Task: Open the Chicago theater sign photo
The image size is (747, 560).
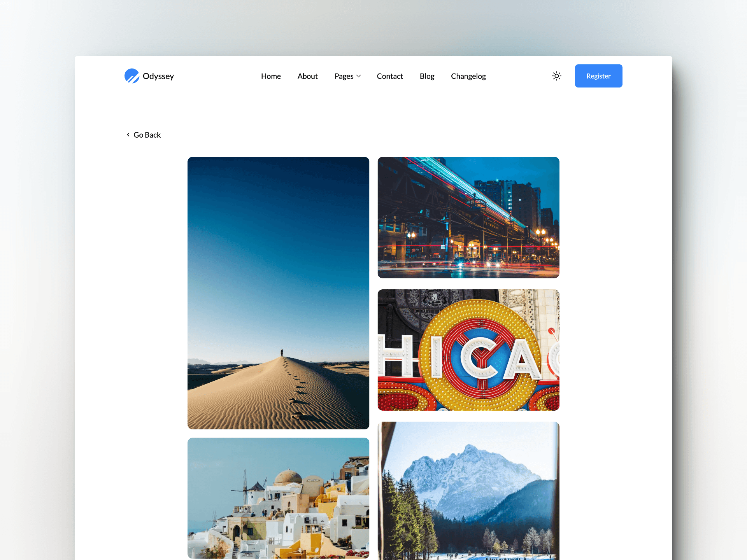Action: 468,350
